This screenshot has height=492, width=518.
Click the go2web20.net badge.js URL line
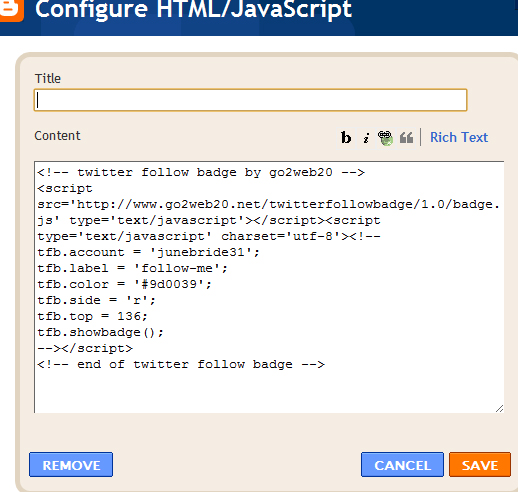point(268,204)
